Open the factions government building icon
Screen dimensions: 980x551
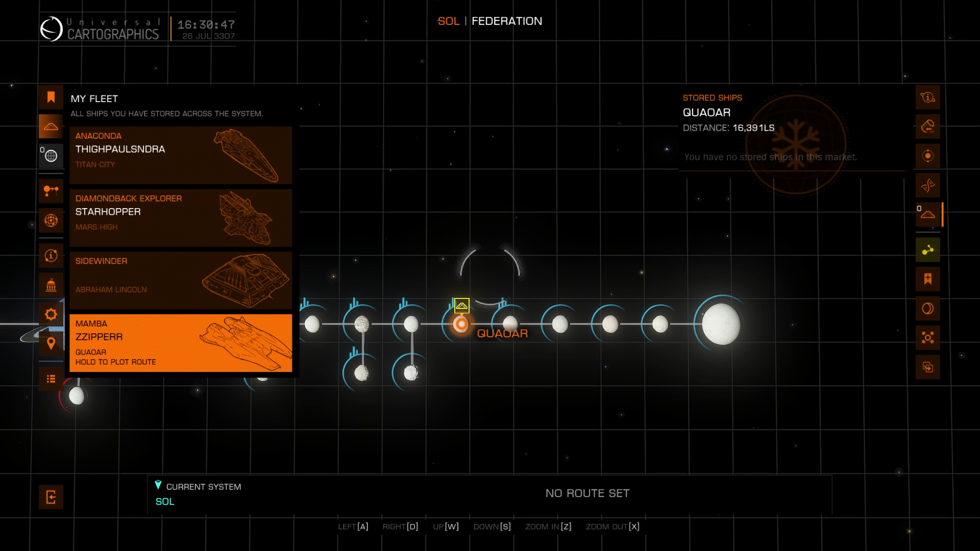tap(51, 285)
